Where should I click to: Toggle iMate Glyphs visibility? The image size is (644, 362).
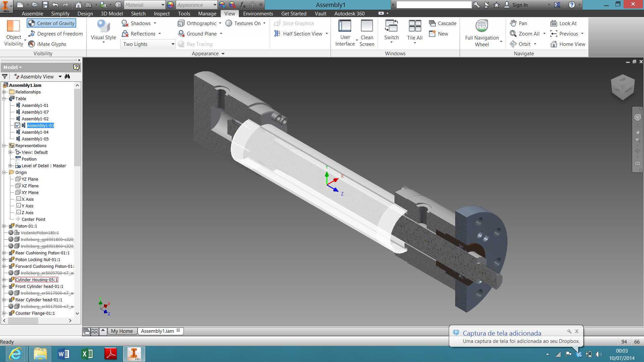click(47, 44)
